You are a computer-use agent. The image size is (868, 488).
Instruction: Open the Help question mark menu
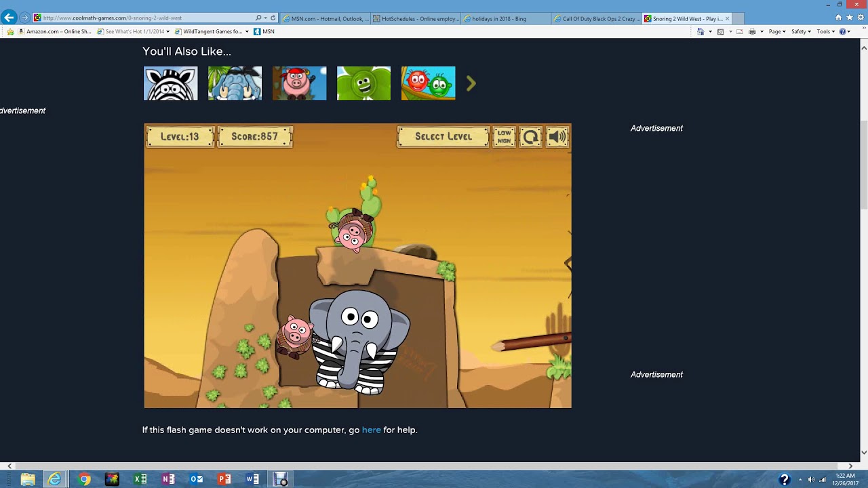click(x=844, y=31)
